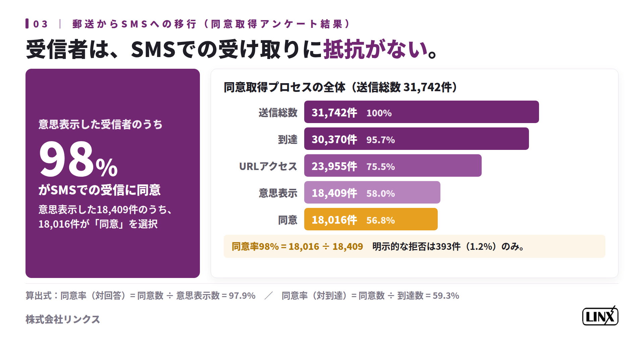
Task: Click the 95.7% percentage label
Action: (x=380, y=140)
